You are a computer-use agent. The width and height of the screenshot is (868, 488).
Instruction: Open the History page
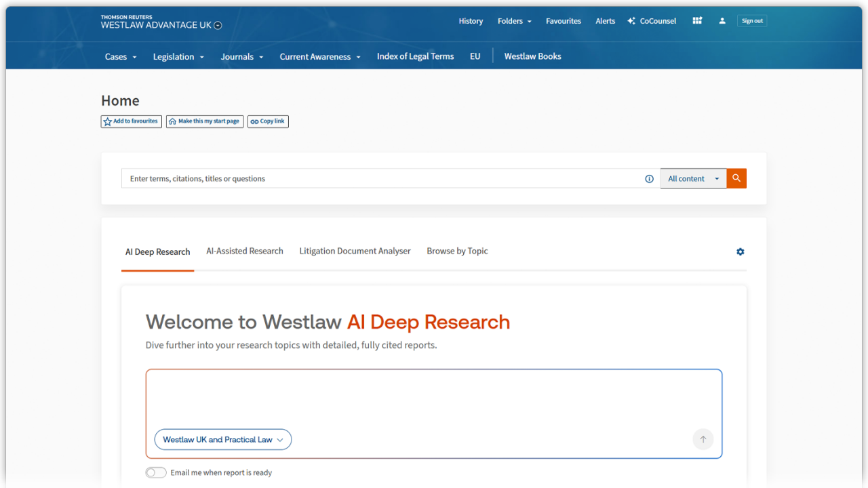click(x=471, y=21)
